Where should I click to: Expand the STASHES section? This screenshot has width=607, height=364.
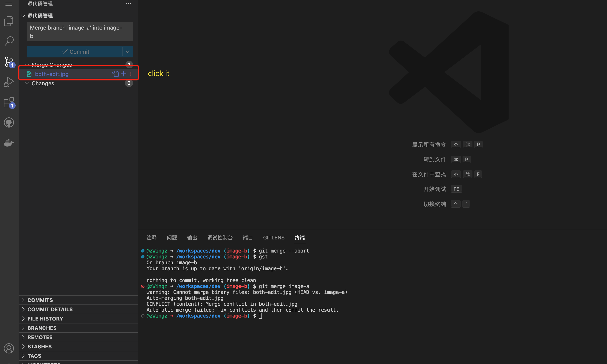[x=79, y=347]
